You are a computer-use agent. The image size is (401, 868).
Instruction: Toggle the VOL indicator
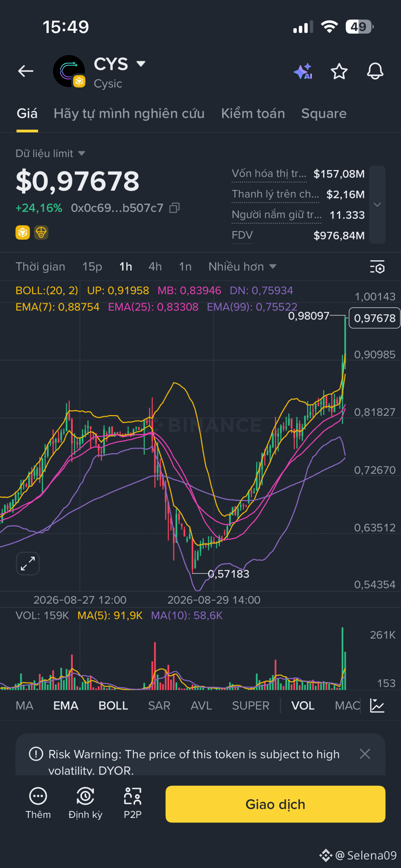tap(303, 705)
